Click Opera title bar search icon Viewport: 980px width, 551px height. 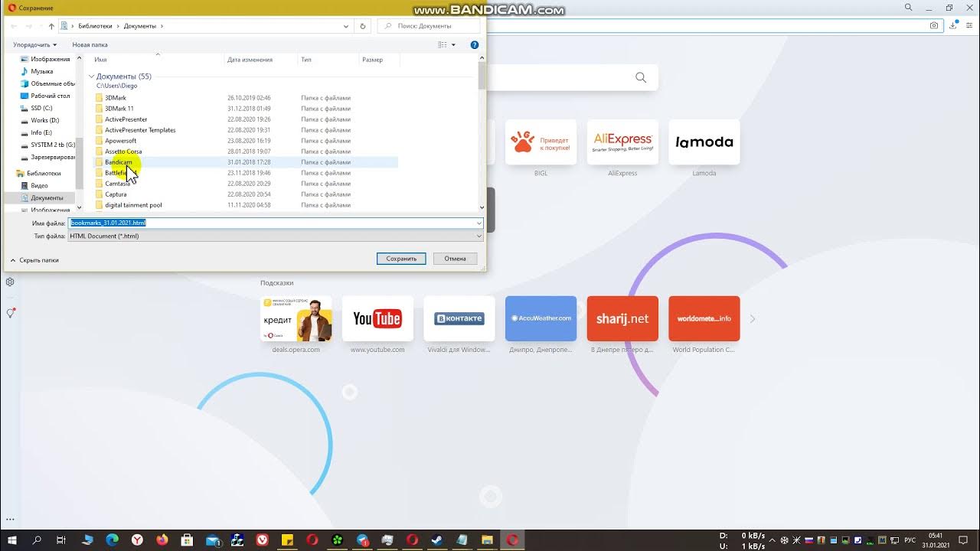click(x=909, y=8)
